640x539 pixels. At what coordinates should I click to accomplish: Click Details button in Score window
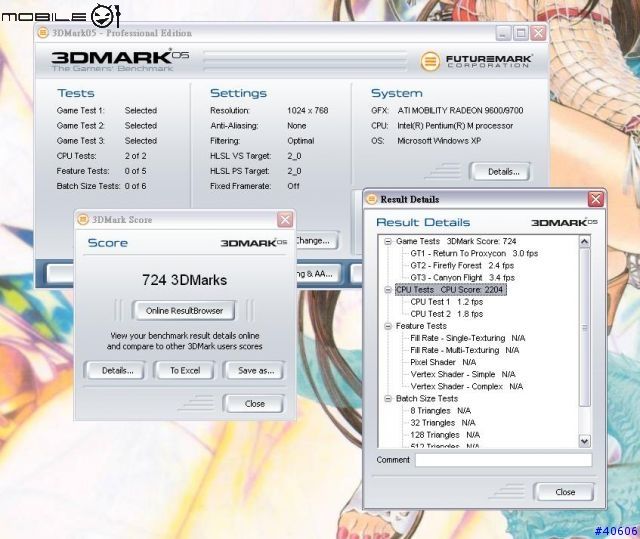(114, 370)
